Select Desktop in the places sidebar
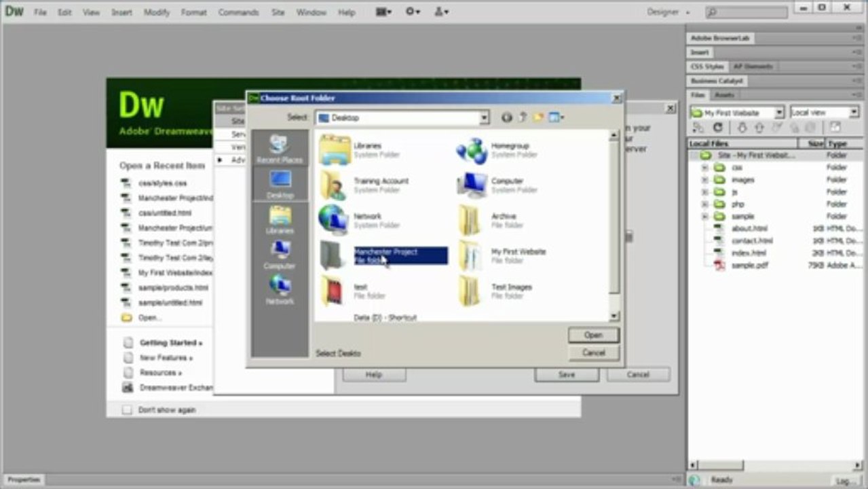 (280, 185)
